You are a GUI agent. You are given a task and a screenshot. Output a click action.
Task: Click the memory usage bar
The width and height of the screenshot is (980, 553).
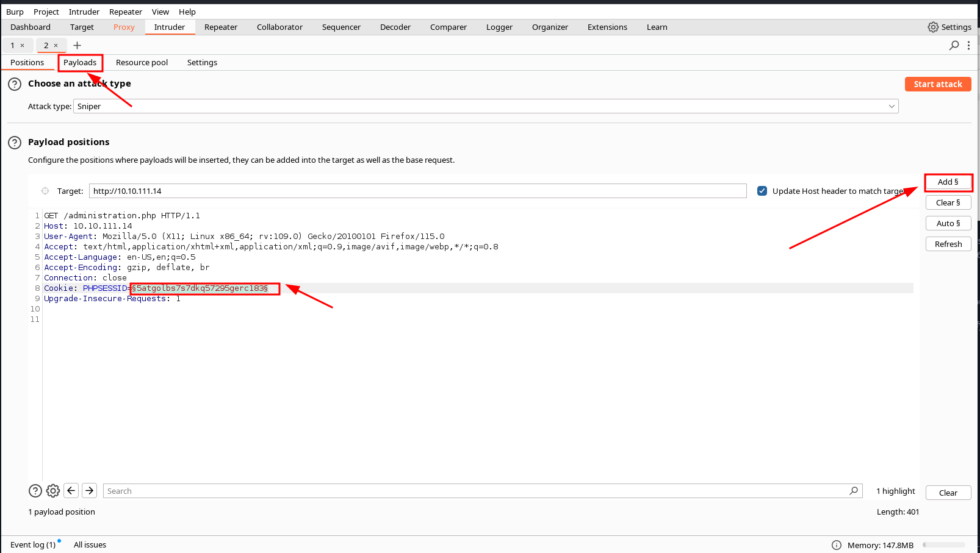tap(943, 545)
